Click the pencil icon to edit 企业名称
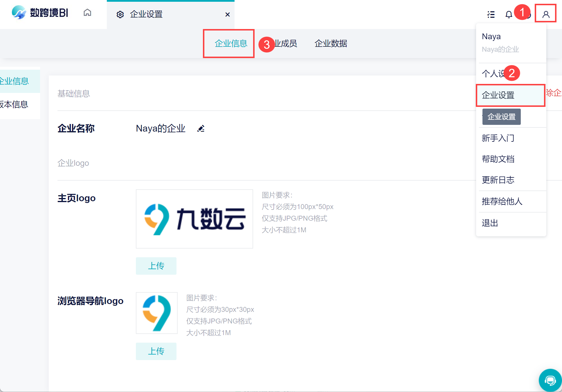562x392 pixels. point(201,128)
